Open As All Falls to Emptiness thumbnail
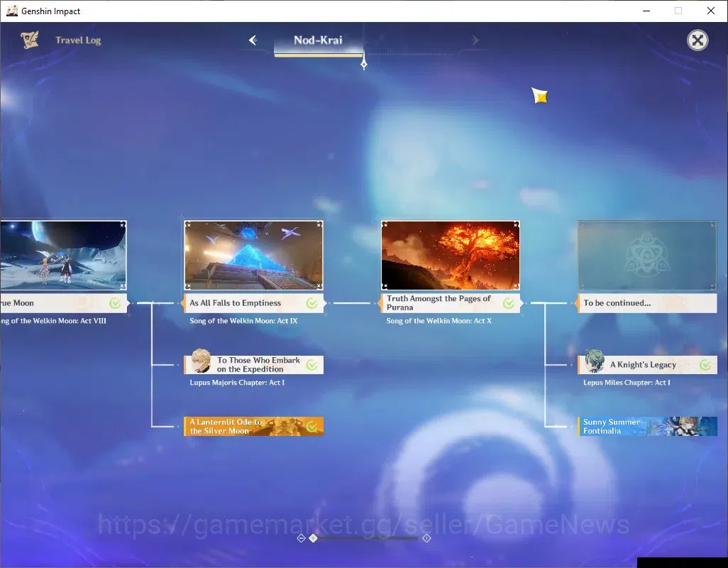The width and height of the screenshot is (728, 568). pyautogui.click(x=253, y=255)
